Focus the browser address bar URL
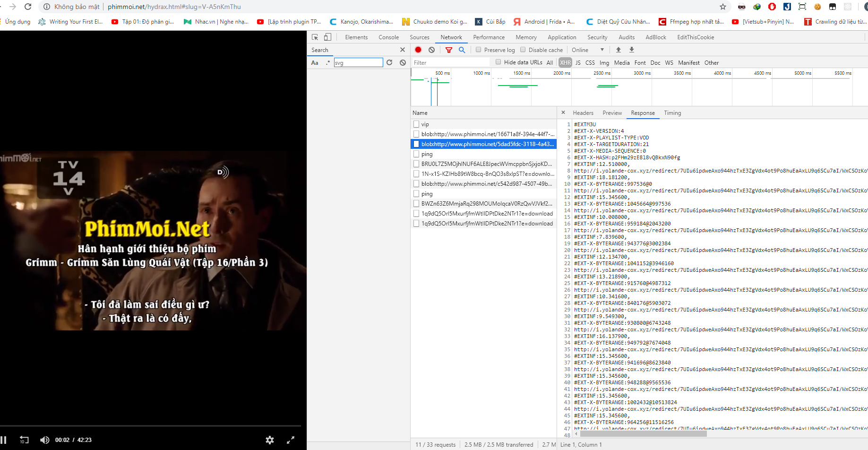This screenshot has width=868, height=450. pyautogui.click(x=174, y=7)
